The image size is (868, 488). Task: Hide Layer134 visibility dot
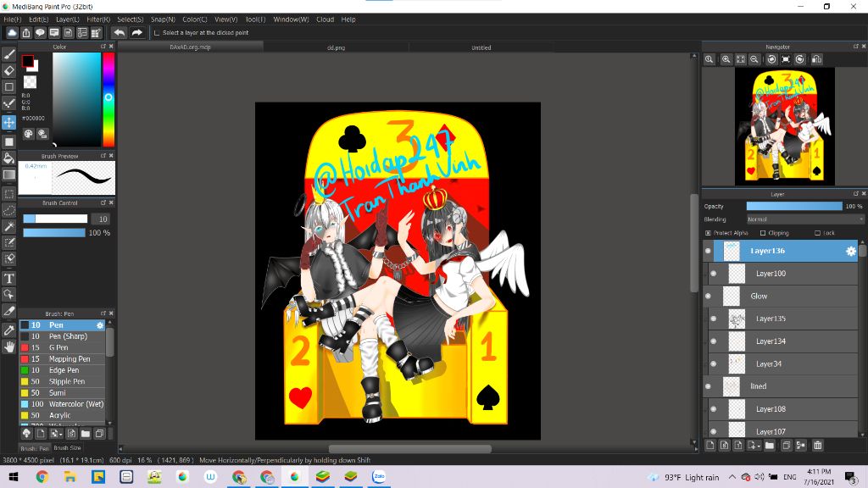[x=714, y=341]
